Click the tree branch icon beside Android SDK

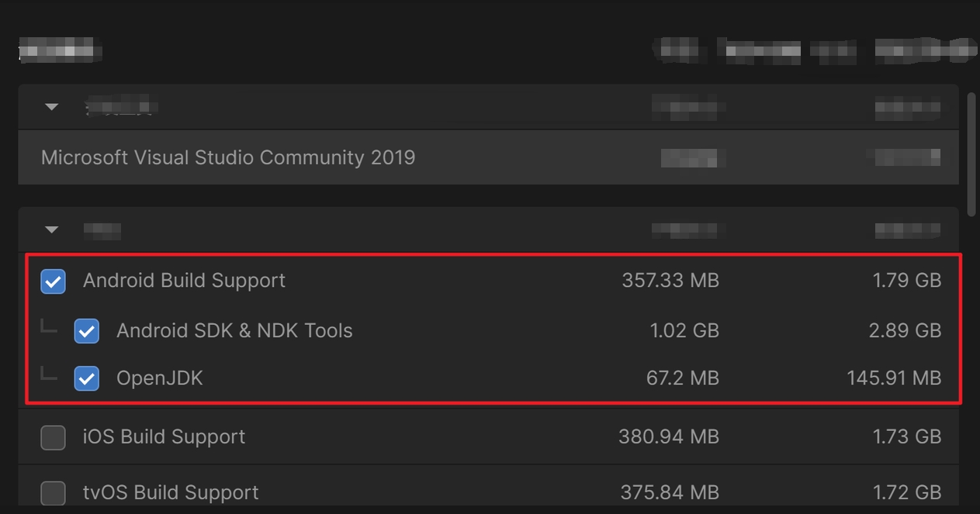click(x=49, y=326)
